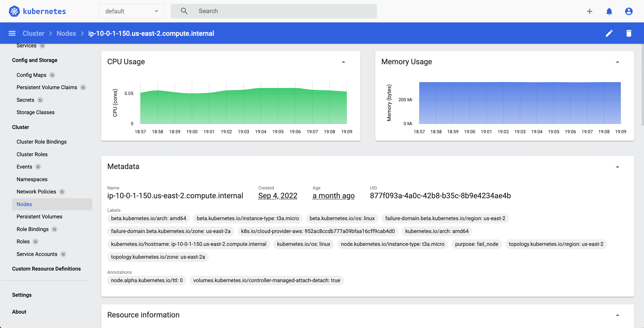Click the pencil edit resource icon
644x328 pixels.
point(609,33)
